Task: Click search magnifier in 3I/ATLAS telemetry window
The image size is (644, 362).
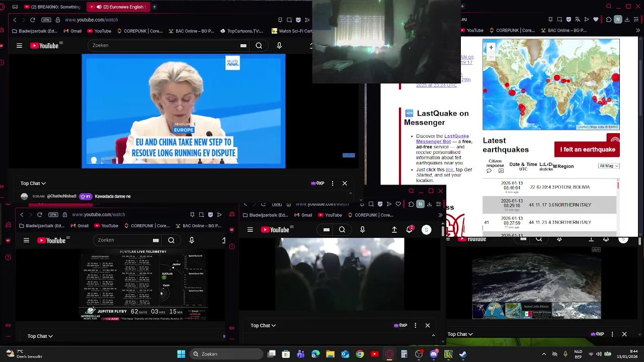Action: [171, 240]
